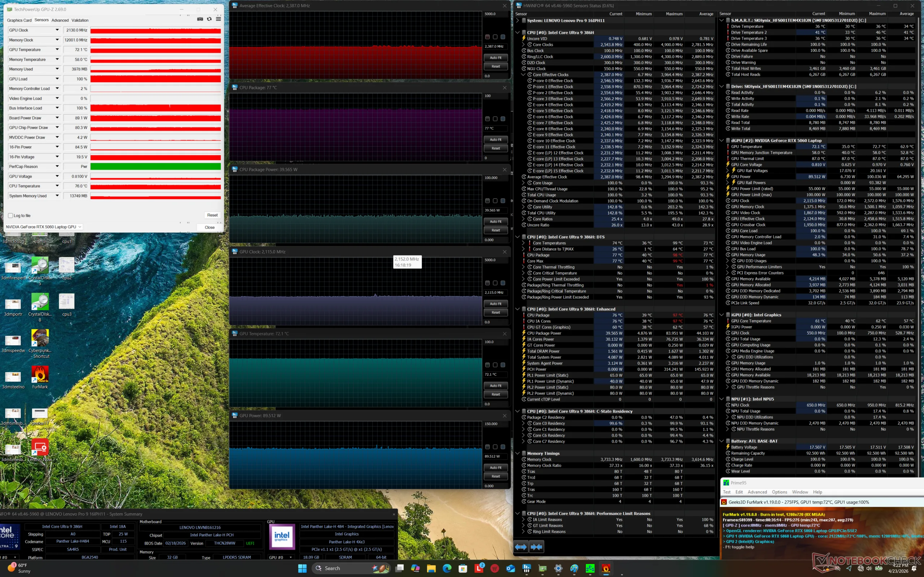Click GPU-Z refresh icon
This screenshot has width=924, height=577.
point(209,19)
